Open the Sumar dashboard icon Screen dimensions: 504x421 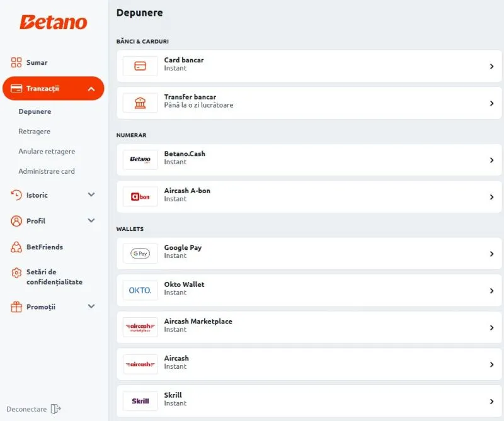coord(16,62)
